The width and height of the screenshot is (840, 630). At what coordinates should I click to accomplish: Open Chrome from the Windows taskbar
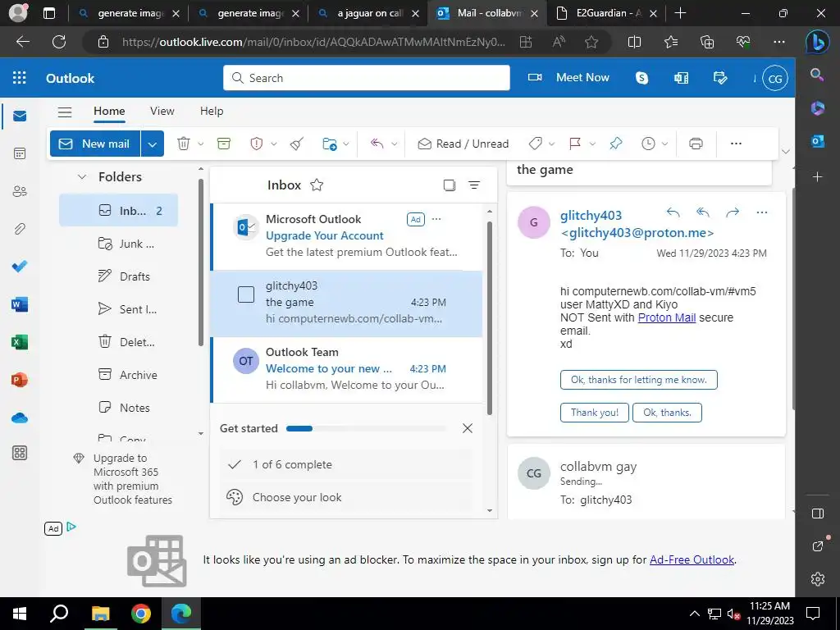tap(141, 614)
